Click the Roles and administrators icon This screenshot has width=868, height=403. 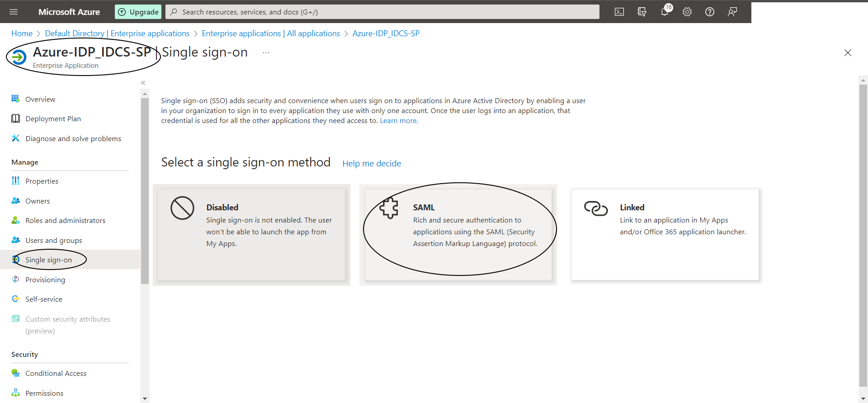pos(15,220)
